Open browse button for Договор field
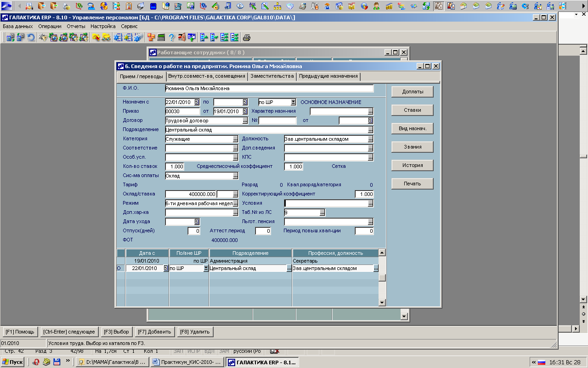Viewport: 588px width, 368px height. (x=245, y=121)
